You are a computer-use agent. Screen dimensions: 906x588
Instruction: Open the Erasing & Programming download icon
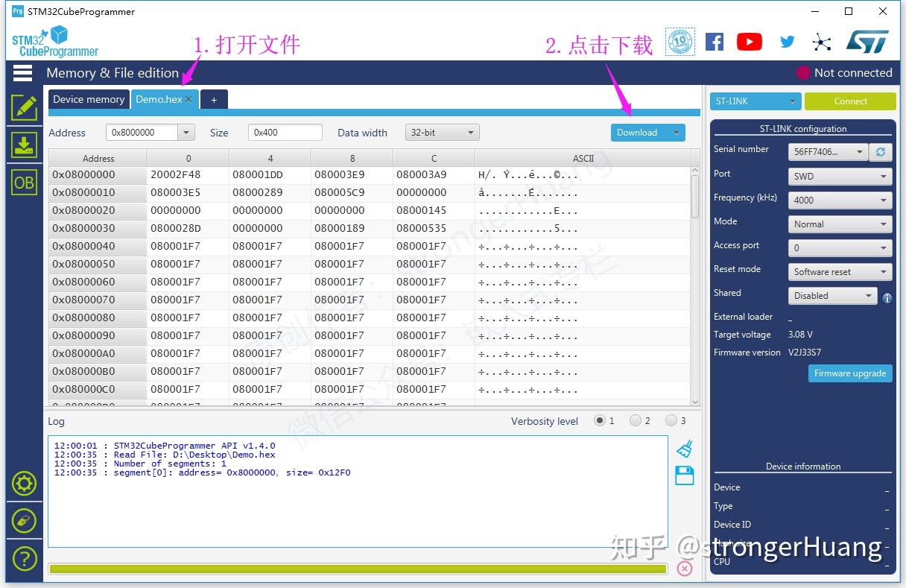click(x=24, y=145)
